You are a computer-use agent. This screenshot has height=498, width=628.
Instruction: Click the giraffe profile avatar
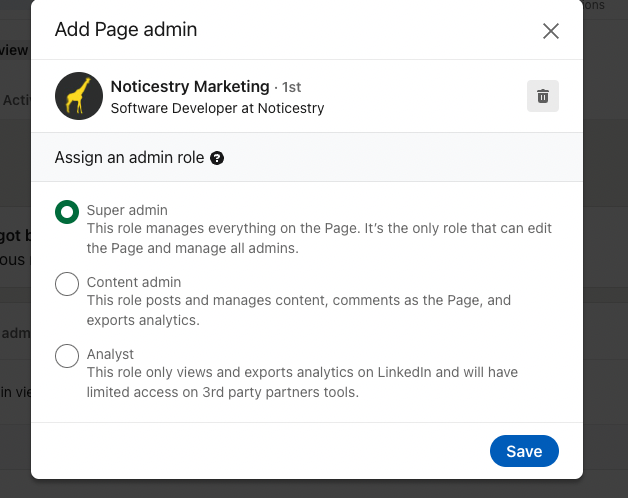(x=79, y=96)
